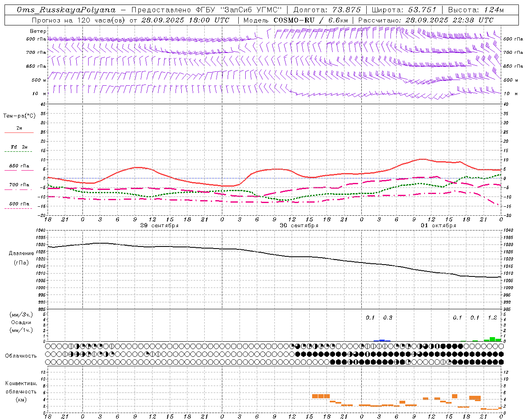Viewport: 525px width, 420px height.
Task: Click the station name Oms_RusskayaPolyana
Action: point(66,10)
